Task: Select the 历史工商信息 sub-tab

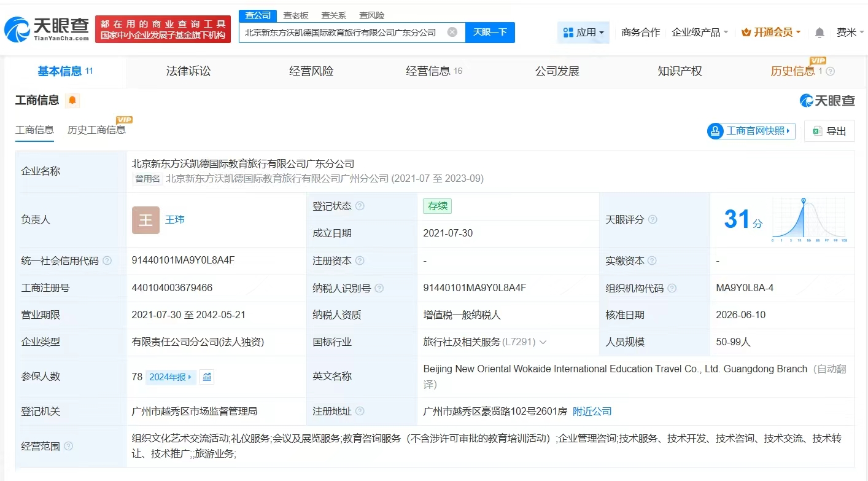Action: (96, 130)
